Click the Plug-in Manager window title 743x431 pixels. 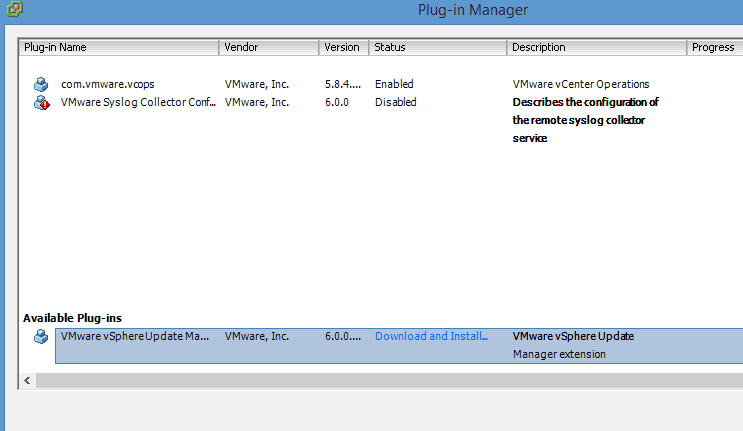[472, 10]
